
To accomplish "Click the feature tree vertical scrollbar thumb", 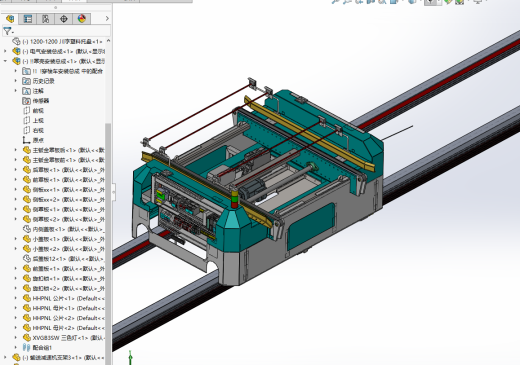I will [x=108, y=243].
